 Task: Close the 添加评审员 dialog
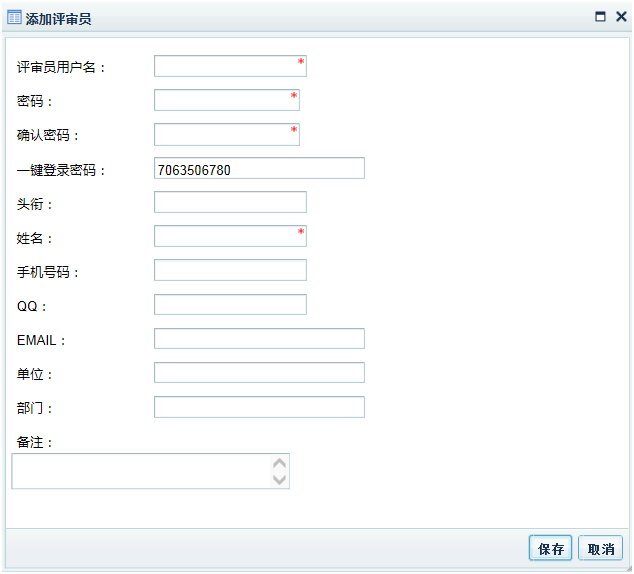click(x=620, y=17)
